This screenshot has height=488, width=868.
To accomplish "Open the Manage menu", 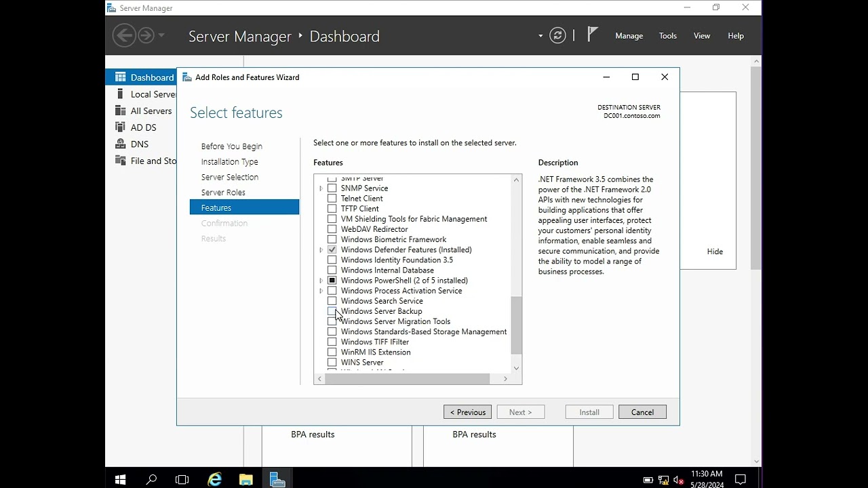I will pyautogui.click(x=629, y=36).
